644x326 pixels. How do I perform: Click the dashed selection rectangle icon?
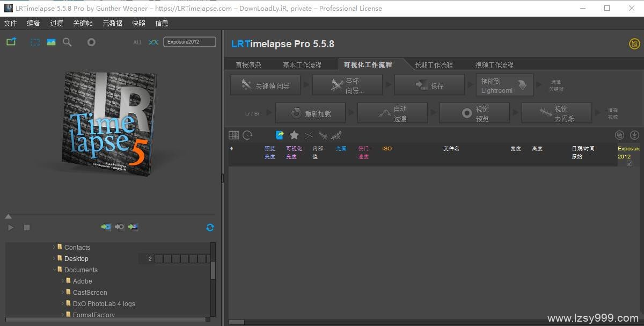pyautogui.click(x=35, y=42)
